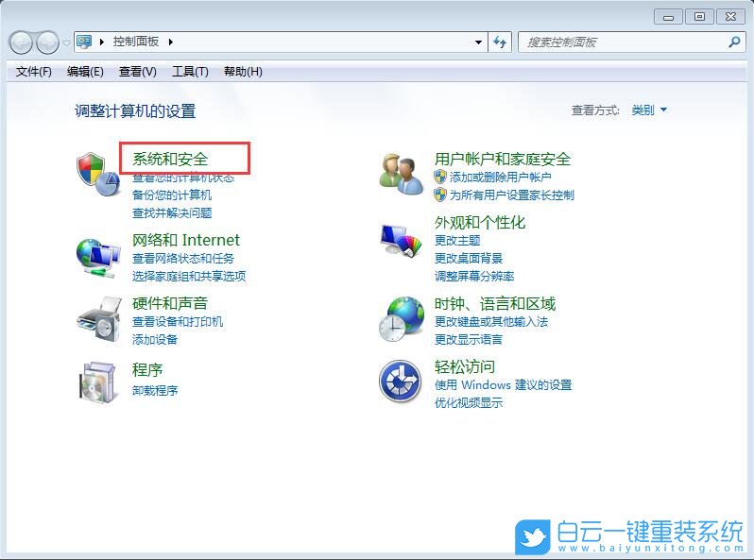Click the Forward navigation arrow button
Viewport: 754px width, 560px height.
[47, 42]
